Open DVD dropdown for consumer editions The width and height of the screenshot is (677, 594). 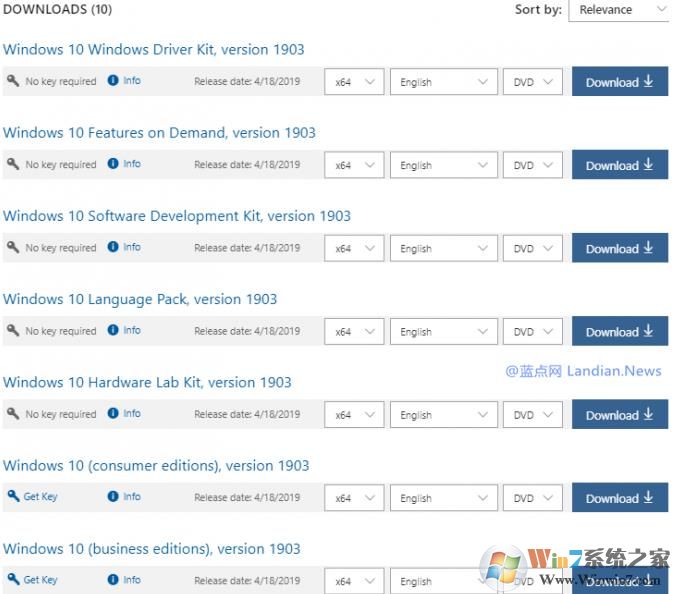coord(533,498)
